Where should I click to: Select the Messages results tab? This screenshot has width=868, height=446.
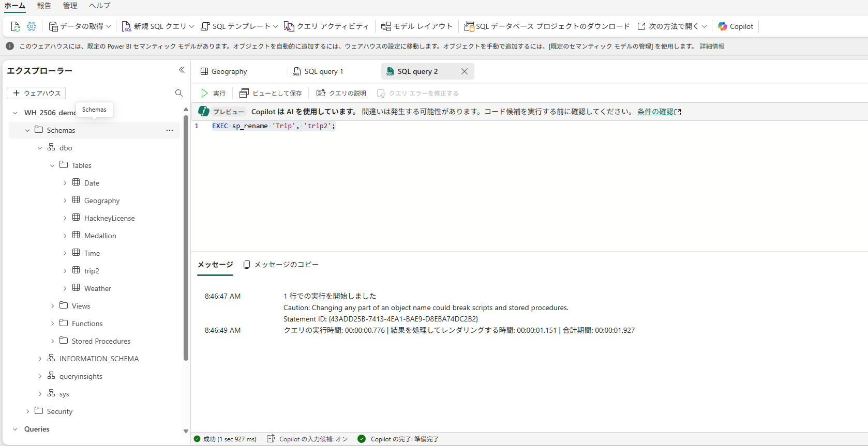click(215, 265)
